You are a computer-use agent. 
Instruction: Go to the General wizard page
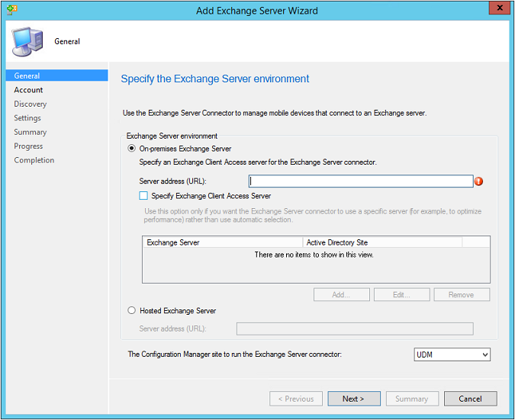tap(56, 75)
